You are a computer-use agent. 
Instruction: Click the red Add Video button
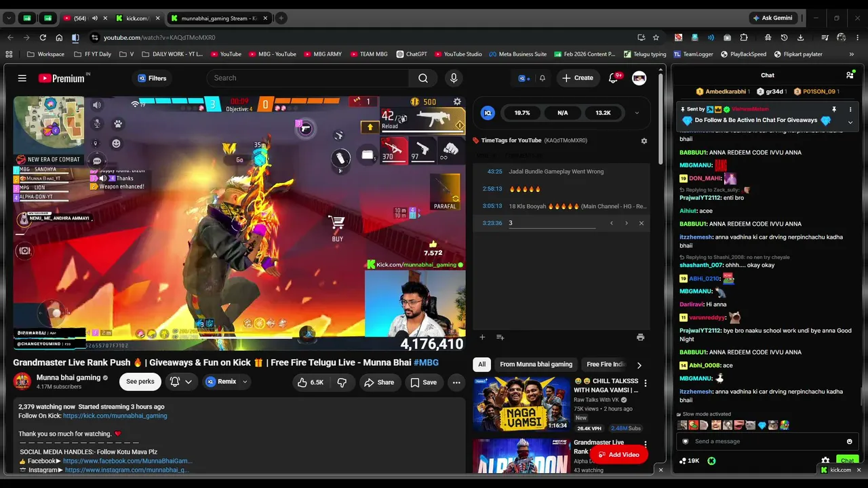coord(618,455)
